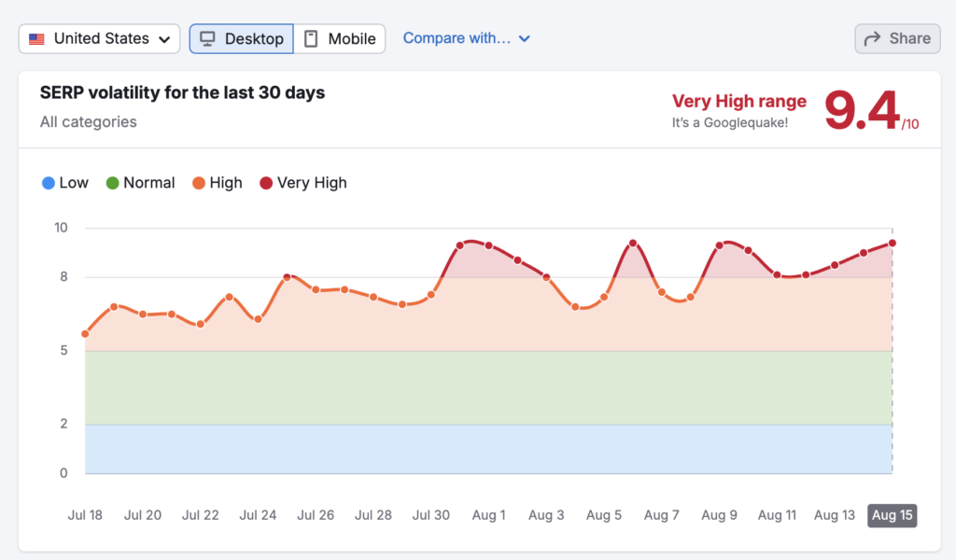Switch to the Mobile tab
The image size is (956, 560).
pos(340,39)
